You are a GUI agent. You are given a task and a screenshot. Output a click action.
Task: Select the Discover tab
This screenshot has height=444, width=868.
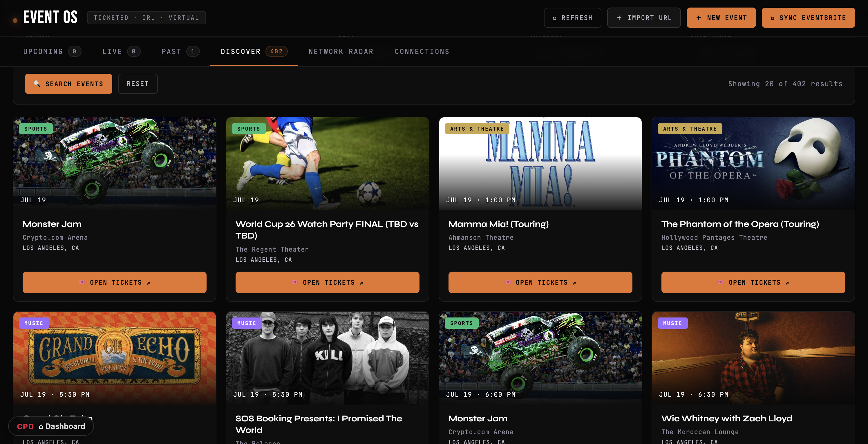[254, 52]
